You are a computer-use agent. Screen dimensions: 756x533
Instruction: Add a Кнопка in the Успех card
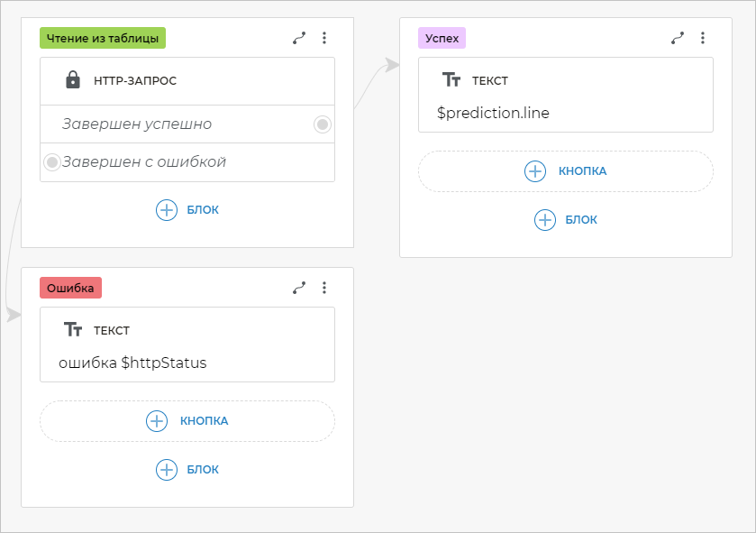pos(565,171)
